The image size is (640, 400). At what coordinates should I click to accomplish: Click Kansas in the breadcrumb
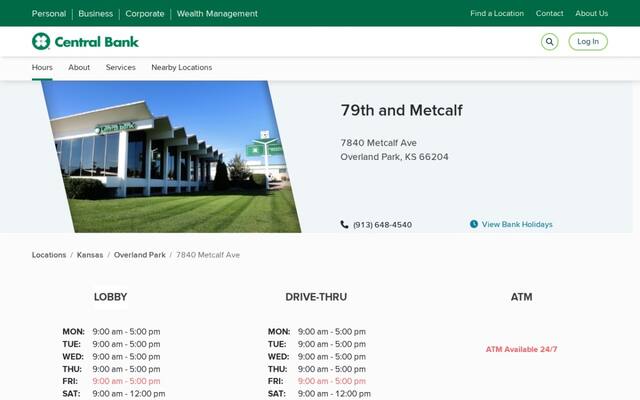coord(90,255)
